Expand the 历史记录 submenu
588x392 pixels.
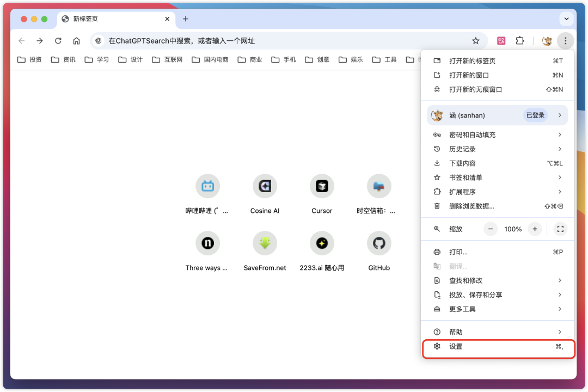click(x=498, y=149)
